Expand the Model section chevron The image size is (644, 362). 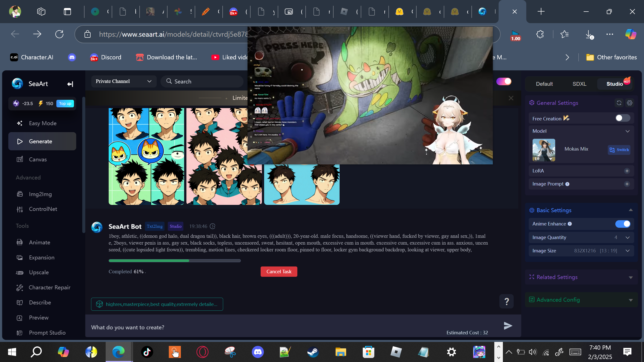coord(628,131)
